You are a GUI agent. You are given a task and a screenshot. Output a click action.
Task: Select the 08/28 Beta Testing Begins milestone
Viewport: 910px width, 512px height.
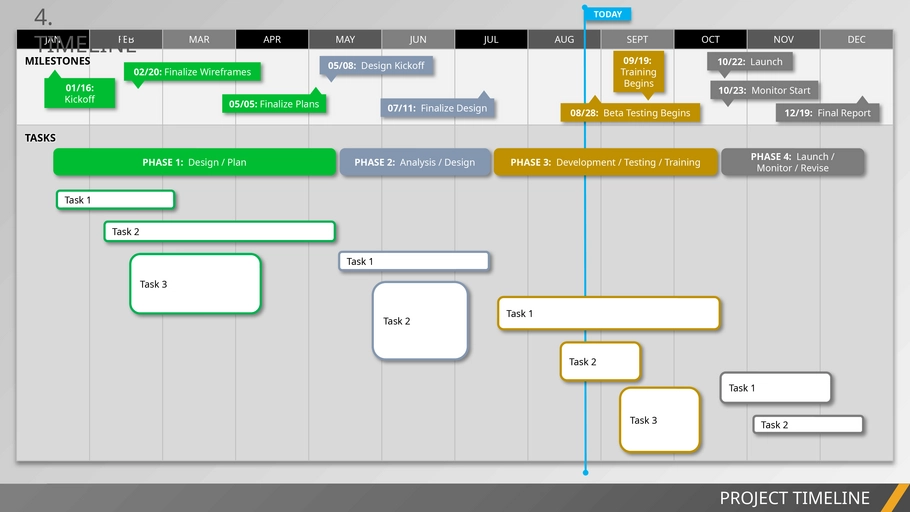click(x=630, y=113)
